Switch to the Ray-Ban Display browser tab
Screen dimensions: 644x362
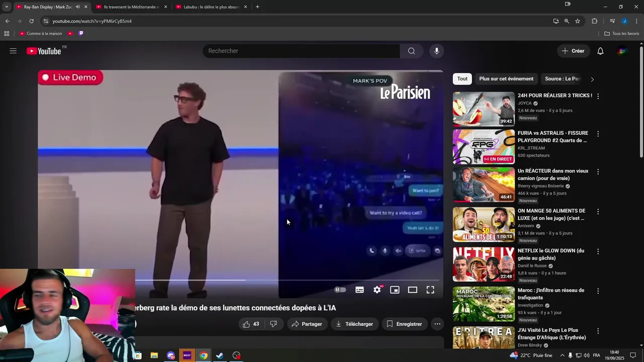(x=48, y=7)
